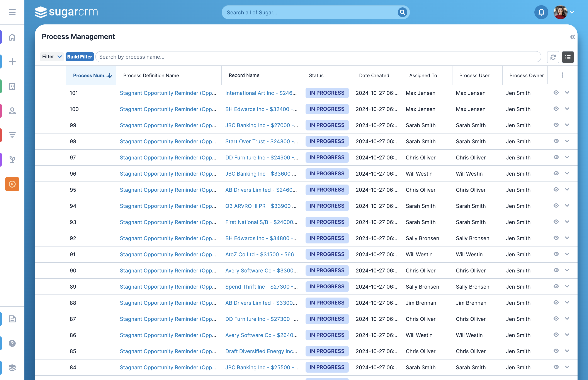Expand actions dropdown for process 93
Screen dimensions: 588x380
(x=567, y=222)
